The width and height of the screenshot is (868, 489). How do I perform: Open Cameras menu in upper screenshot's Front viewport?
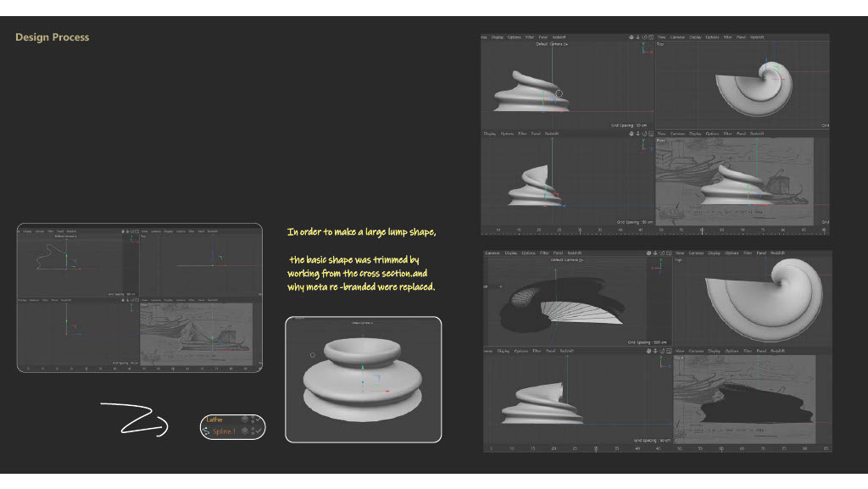[677, 133]
